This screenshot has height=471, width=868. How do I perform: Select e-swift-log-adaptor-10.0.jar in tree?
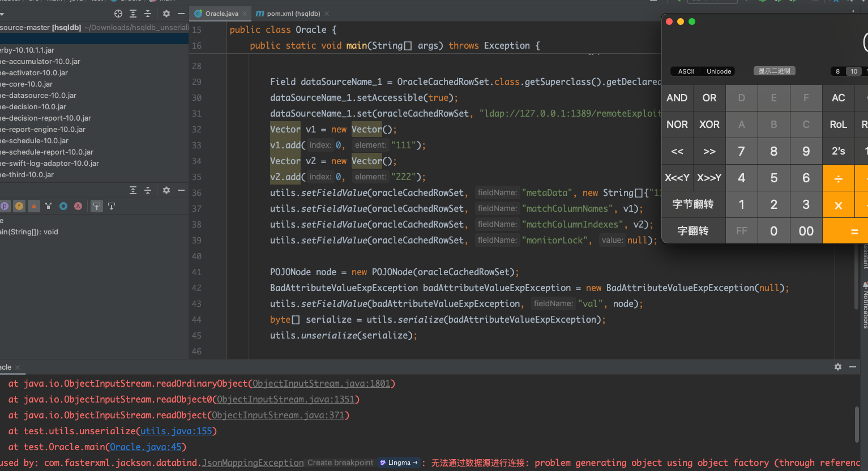click(50, 163)
